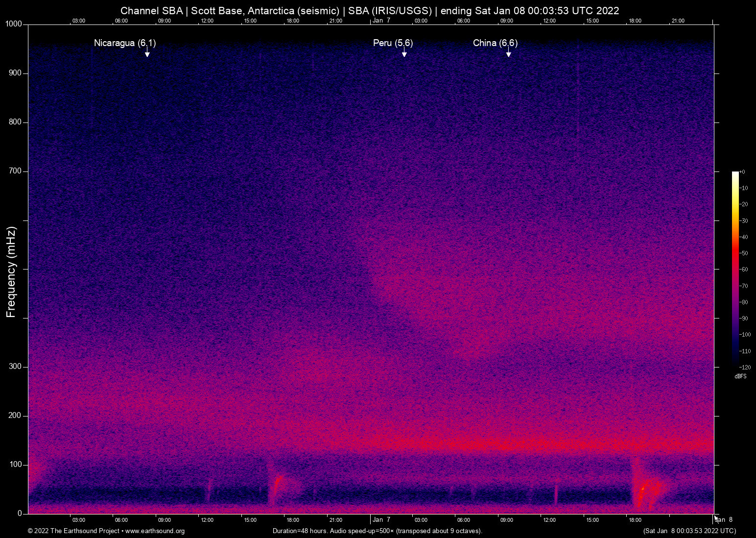Click the Jan 7 label on top time axis

(381, 21)
